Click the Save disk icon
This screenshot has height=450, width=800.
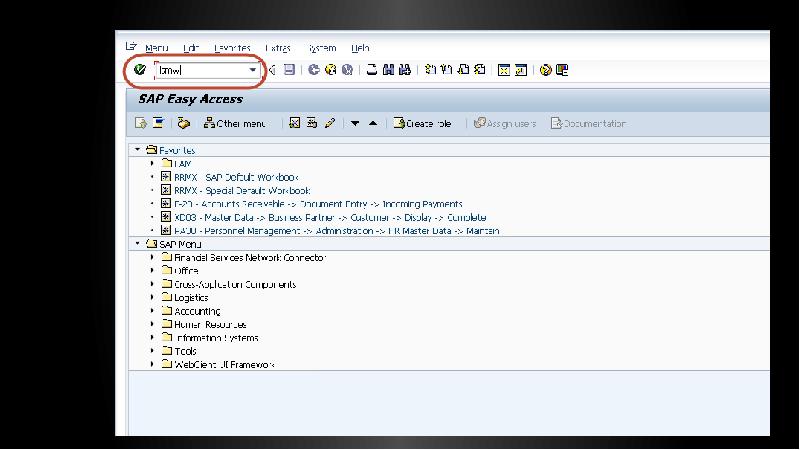click(289, 70)
